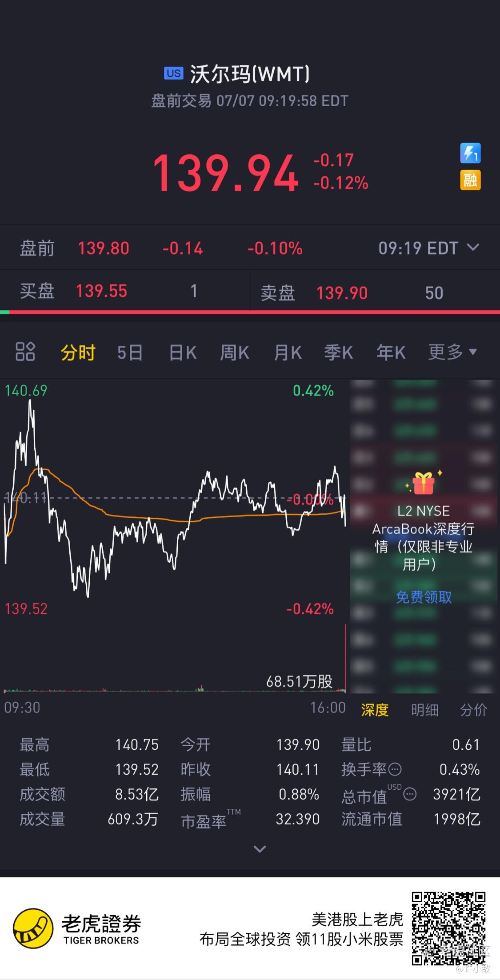Tap the volume bars showing 68.51万股
The width and height of the screenshot is (500, 980).
pos(175,659)
